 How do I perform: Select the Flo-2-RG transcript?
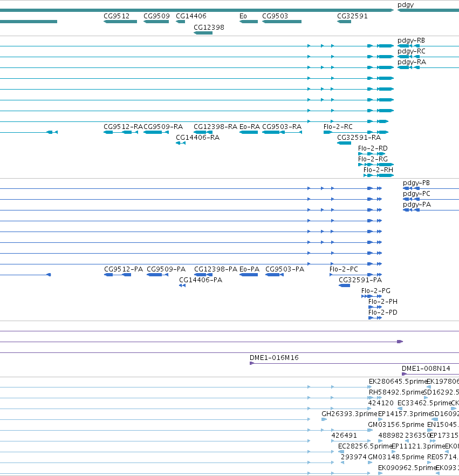click(x=376, y=165)
